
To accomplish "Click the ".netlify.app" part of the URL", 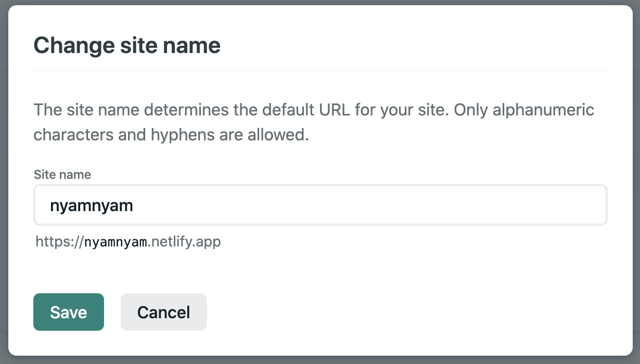I will point(184,242).
